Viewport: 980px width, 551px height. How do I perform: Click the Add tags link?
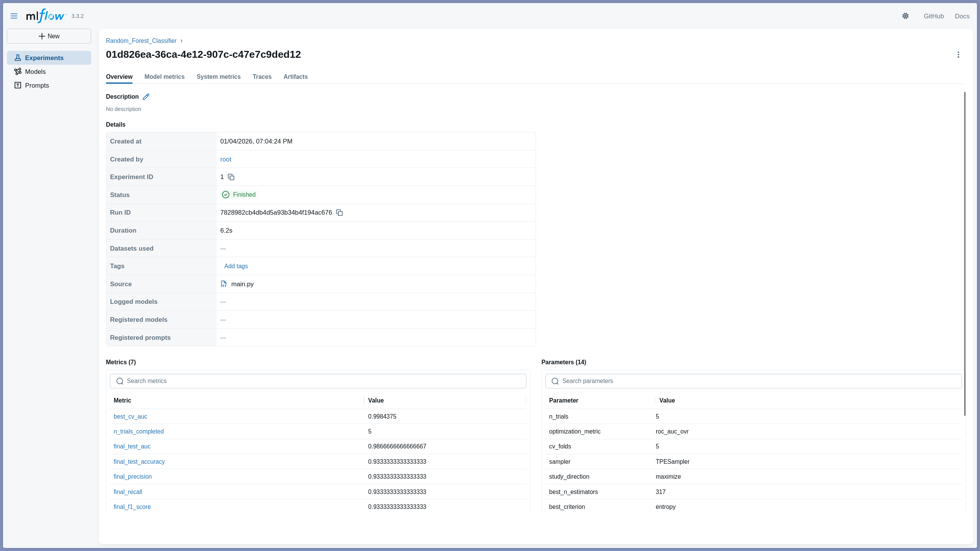[x=236, y=266]
